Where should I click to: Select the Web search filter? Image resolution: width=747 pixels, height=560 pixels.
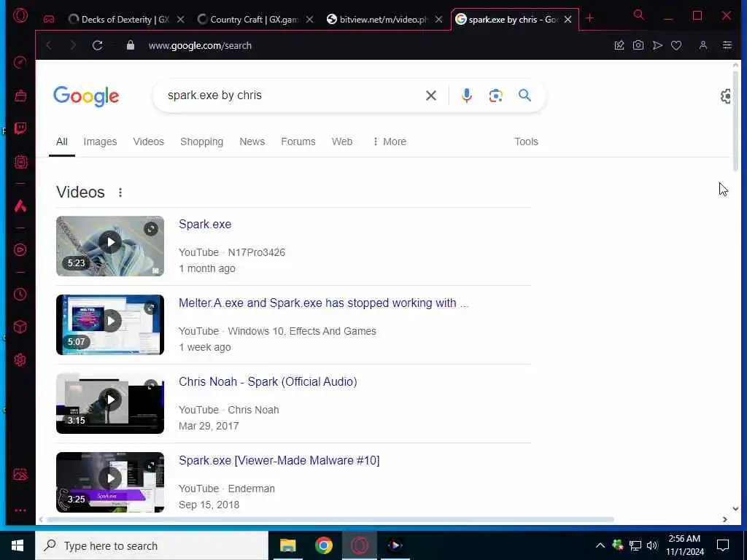coord(342,141)
